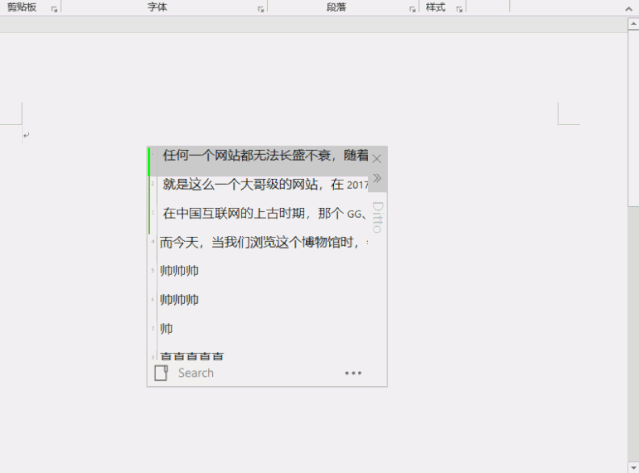Image resolution: width=639 pixels, height=473 pixels.
Task: Open the Clipboard group dialog launcher
Action: coord(54,9)
